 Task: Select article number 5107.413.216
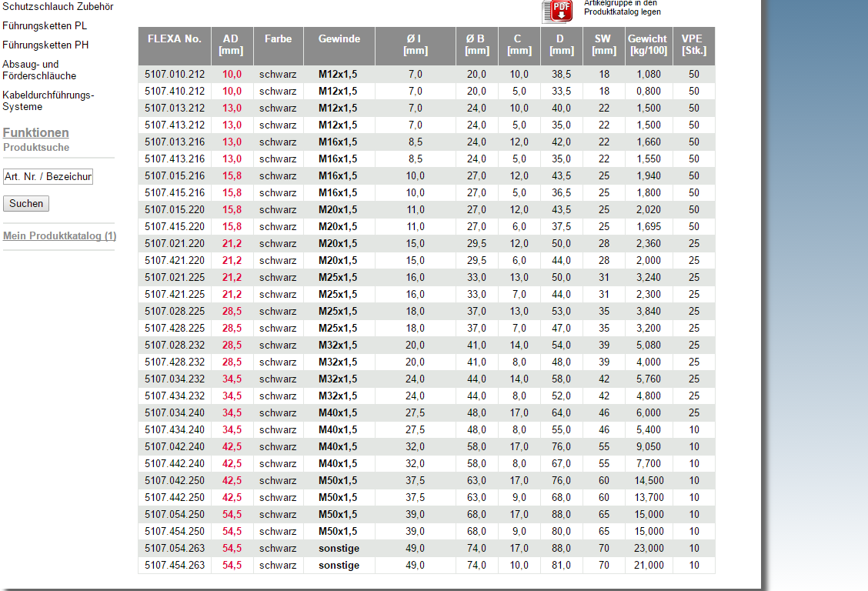(x=175, y=159)
